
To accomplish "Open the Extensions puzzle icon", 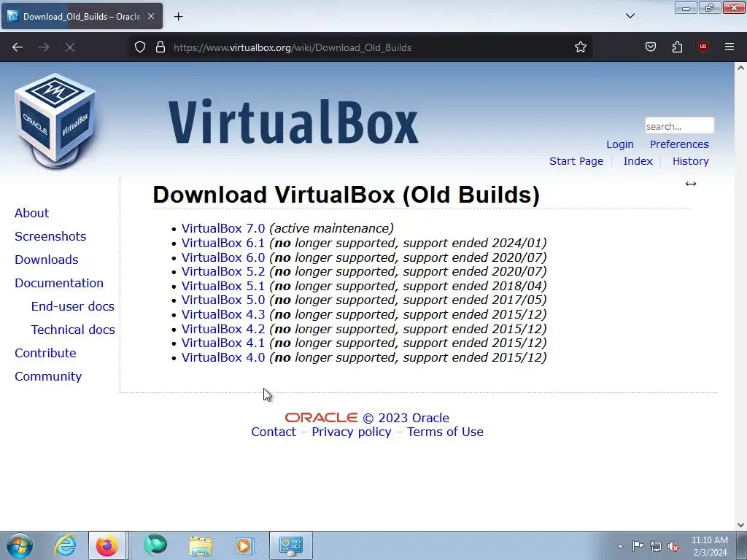I will (x=677, y=47).
